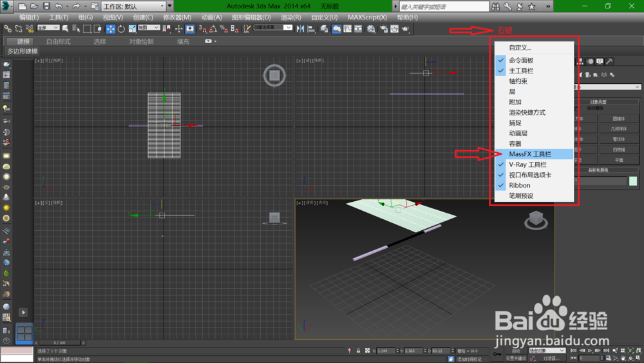Switch to the 对象绘制 ribbon tab

click(x=141, y=41)
